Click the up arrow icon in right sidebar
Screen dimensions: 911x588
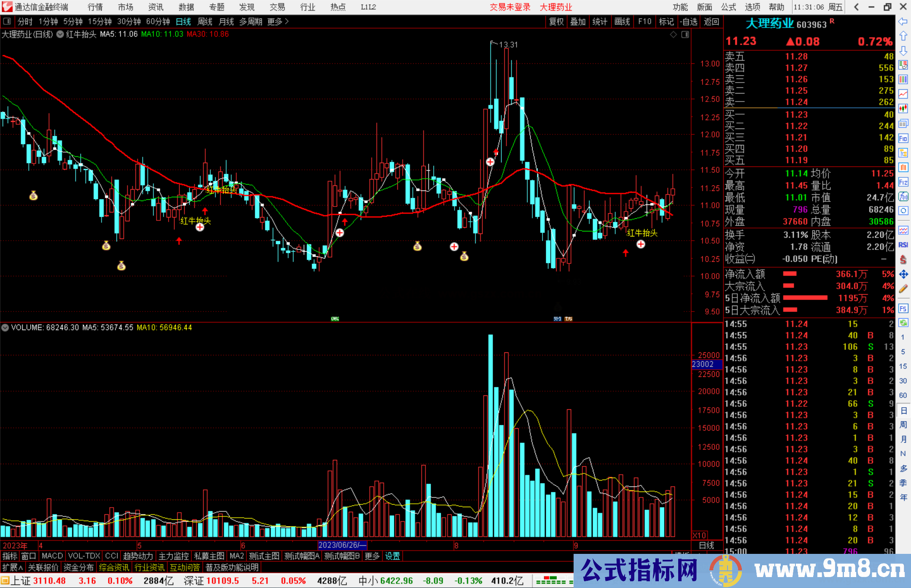(903, 36)
